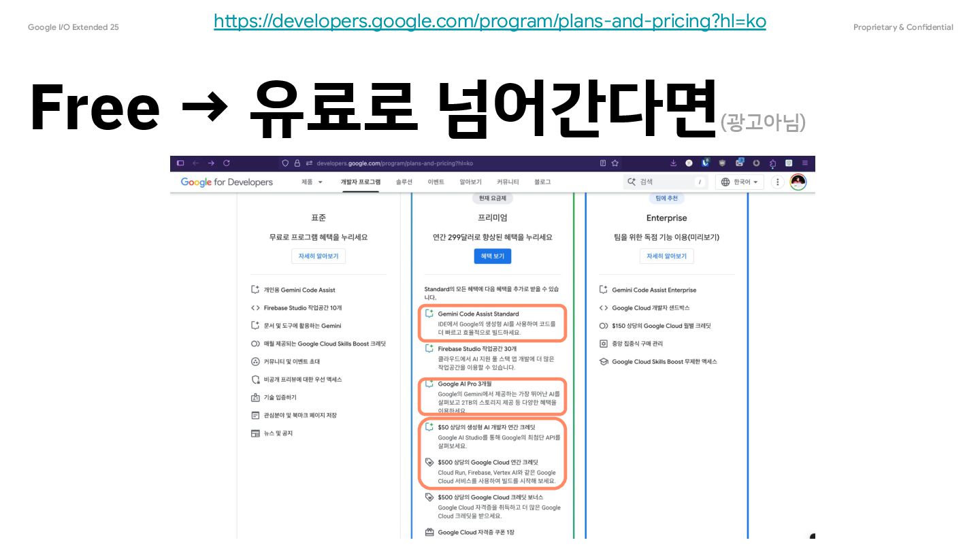980x551 pixels.
Task: Select the 개발자 프로그램 tab
Action: 360,182
